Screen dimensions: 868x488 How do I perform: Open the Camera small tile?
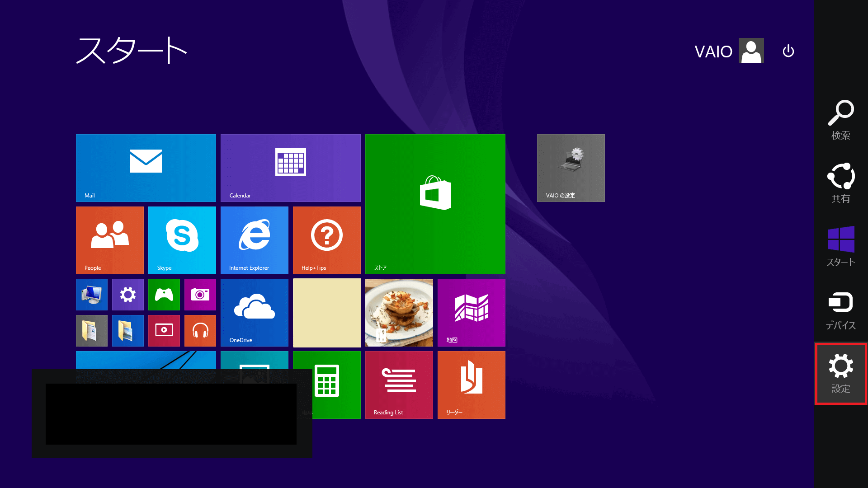[200, 295]
